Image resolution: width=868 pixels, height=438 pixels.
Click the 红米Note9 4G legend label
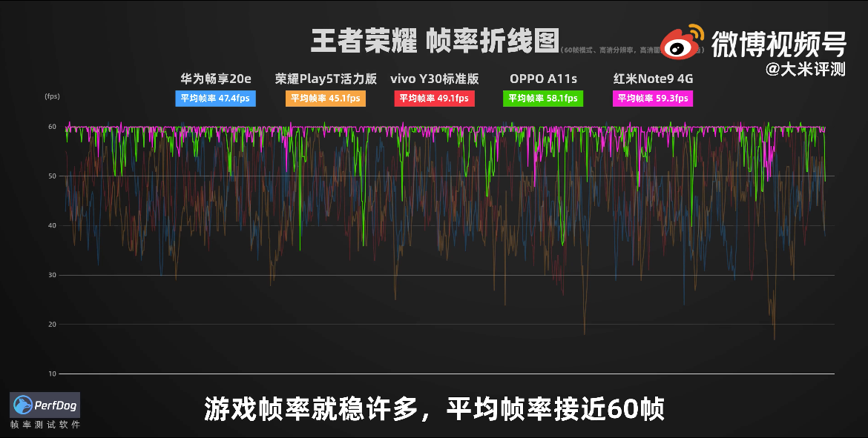click(x=653, y=79)
